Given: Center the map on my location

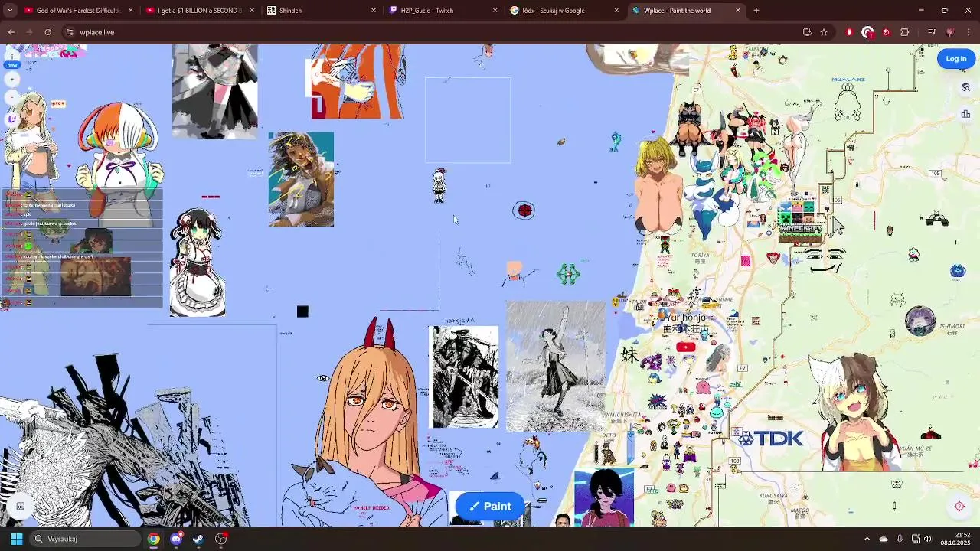Looking at the screenshot, I should pos(959,507).
